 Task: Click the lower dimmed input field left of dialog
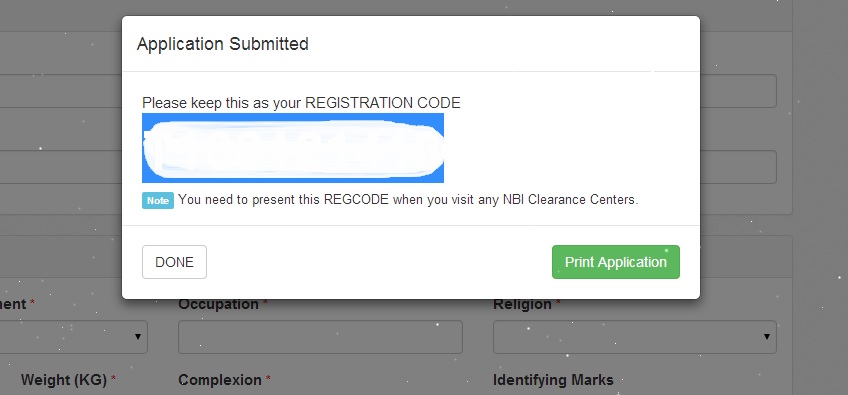pyautogui.click(x=61, y=167)
